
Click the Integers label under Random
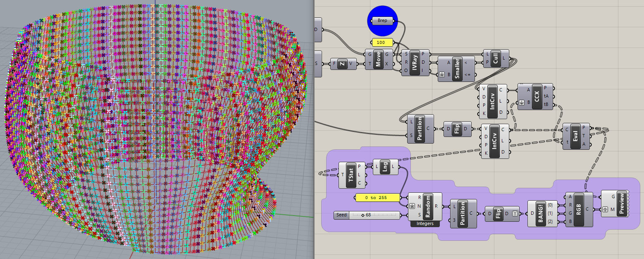point(425,224)
